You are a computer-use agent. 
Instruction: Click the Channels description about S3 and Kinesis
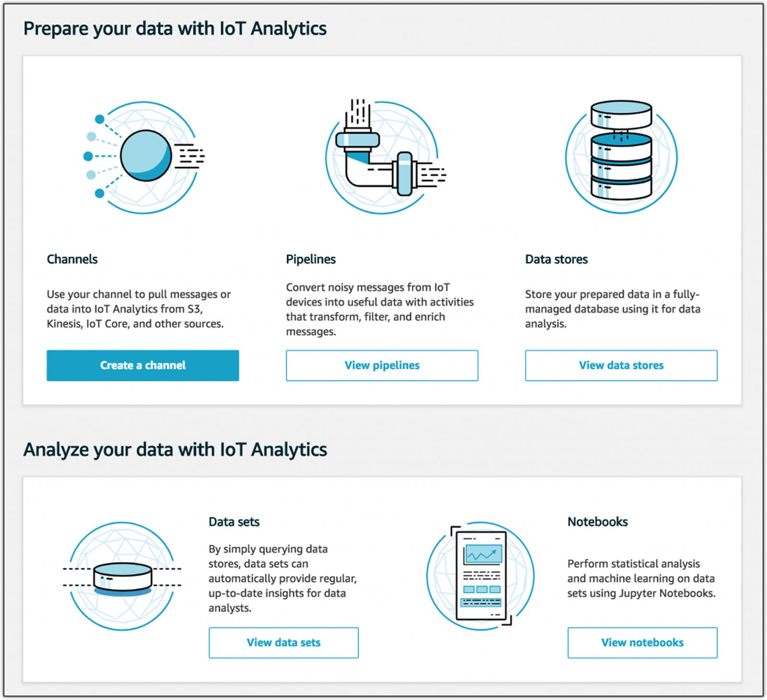(139, 309)
